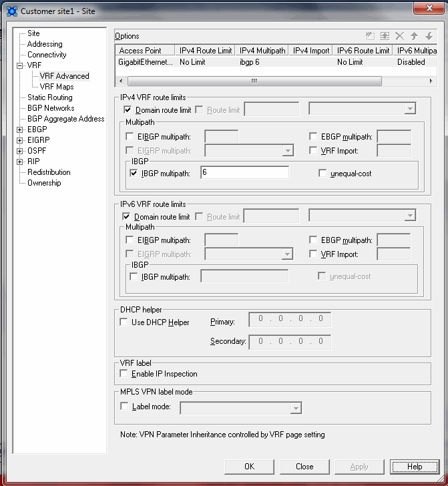Click IPv4 EIBGP multipath input field
The height and width of the screenshot is (486, 448).
tap(222, 136)
